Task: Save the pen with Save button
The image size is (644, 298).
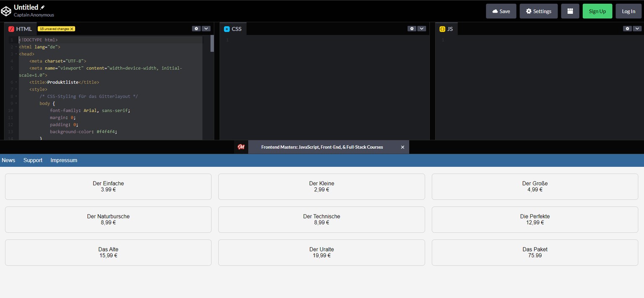Action: click(501, 11)
